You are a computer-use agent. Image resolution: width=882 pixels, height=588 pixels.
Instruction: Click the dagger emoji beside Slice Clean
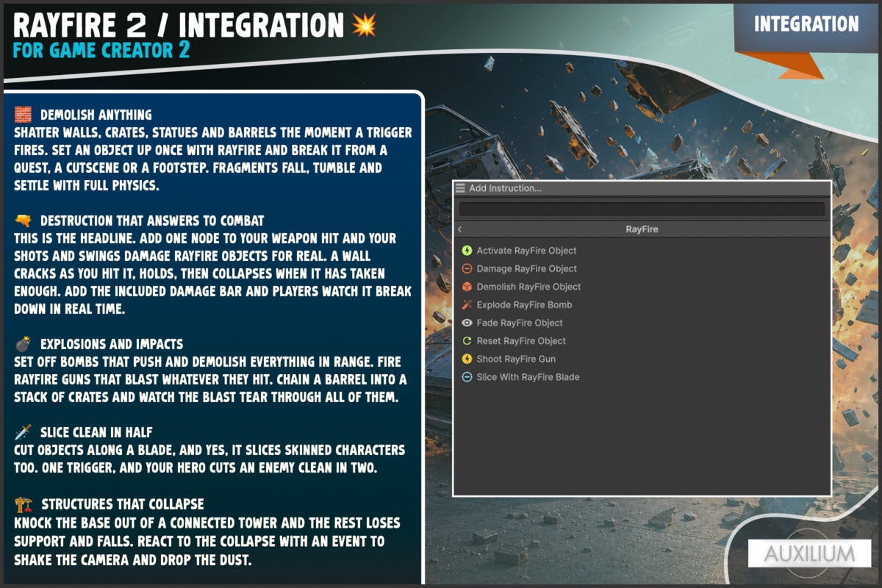23,432
